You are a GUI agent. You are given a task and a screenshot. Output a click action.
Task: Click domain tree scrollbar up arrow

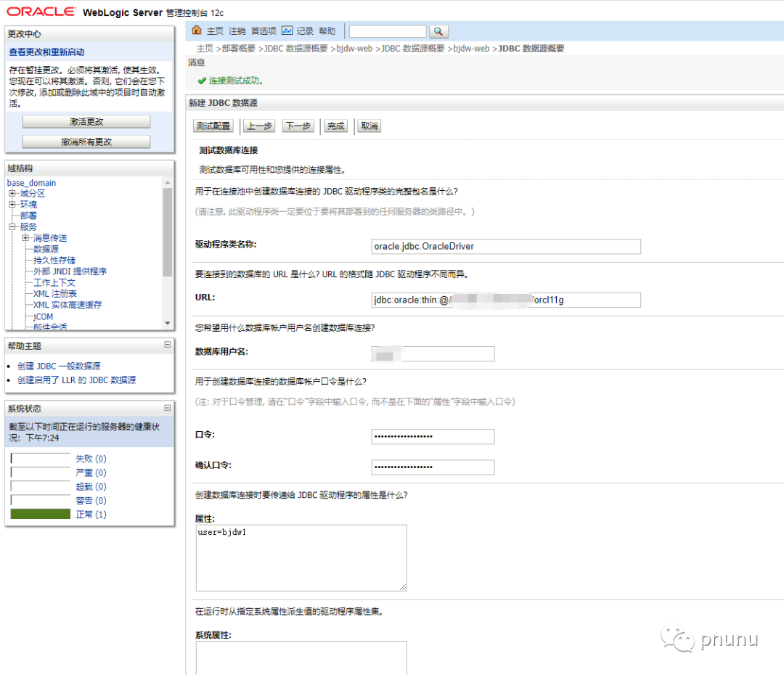coord(168,183)
